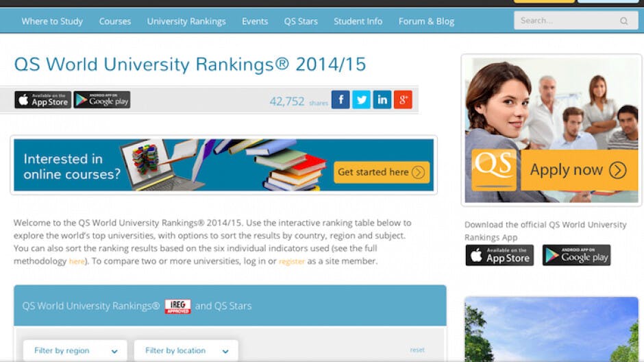The image size is (644, 362).
Task: Open Forum & Blog navigation item
Action: (x=426, y=21)
